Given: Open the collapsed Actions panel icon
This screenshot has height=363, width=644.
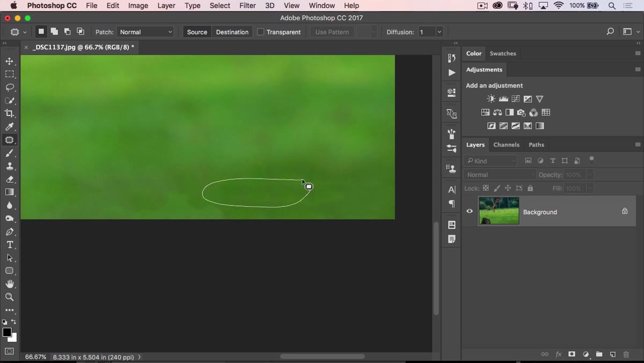Looking at the screenshot, I should (x=451, y=72).
